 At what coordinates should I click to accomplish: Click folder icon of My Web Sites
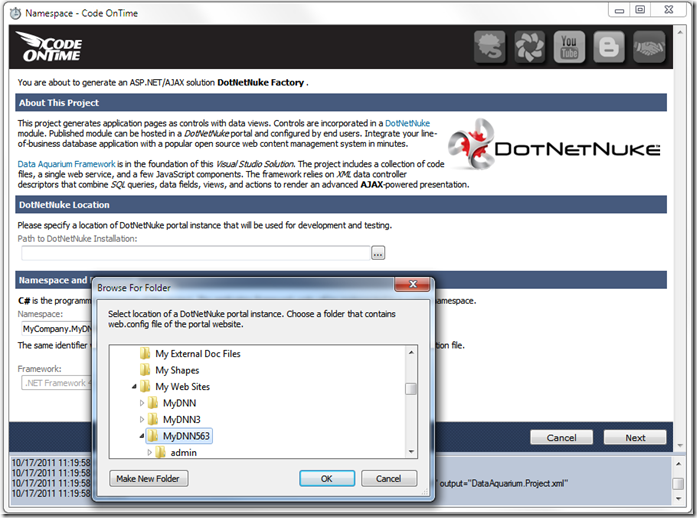144,386
